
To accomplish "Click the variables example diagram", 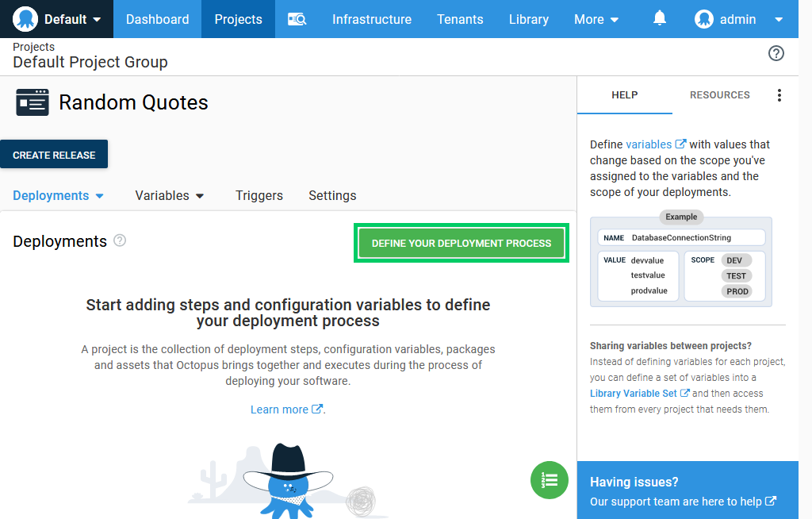I will pos(681,259).
